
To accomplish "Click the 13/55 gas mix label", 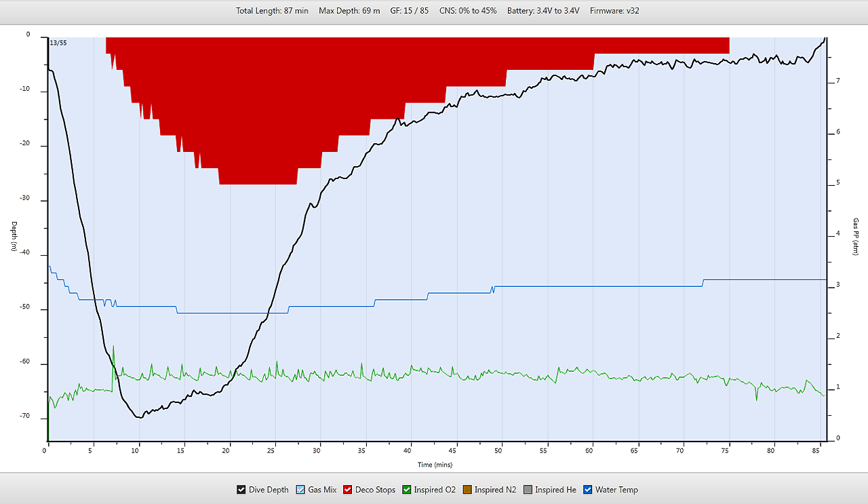I will [58, 43].
